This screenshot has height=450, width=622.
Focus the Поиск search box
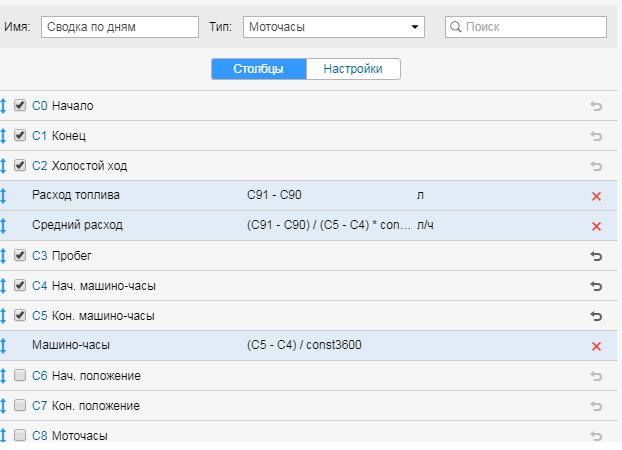525,27
